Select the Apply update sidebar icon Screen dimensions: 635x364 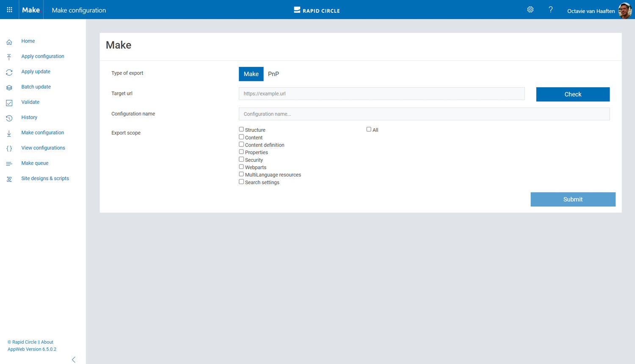[9, 72]
